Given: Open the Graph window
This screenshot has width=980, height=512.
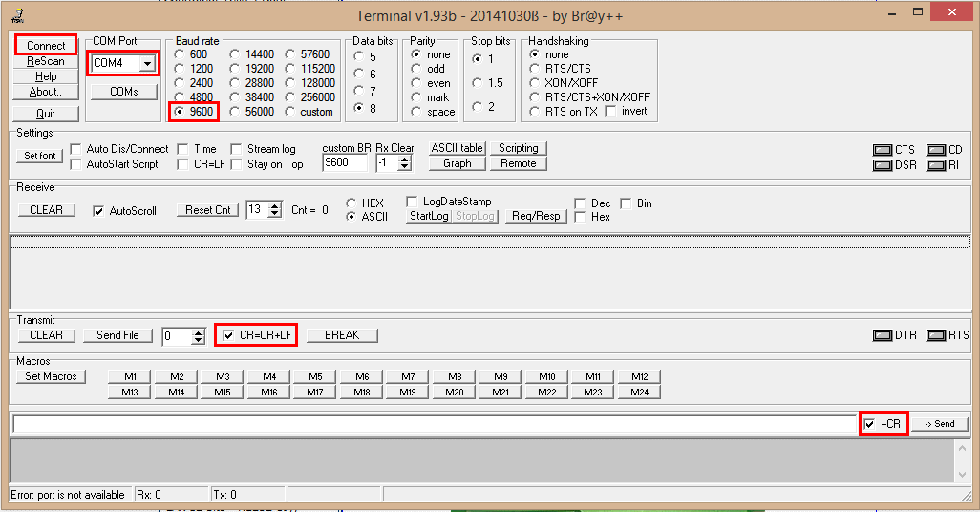Looking at the screenshot, I should 457,163.
